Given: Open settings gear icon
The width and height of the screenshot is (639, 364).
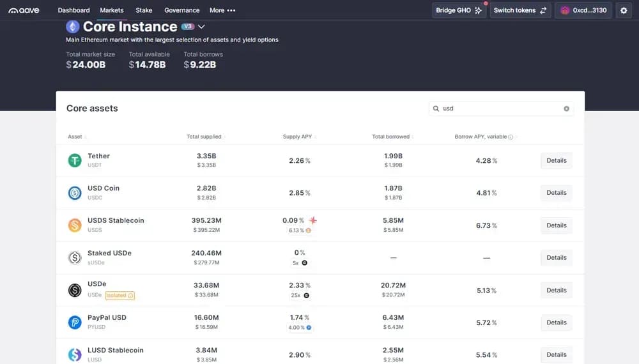Looking at the screenshot, I should 624,10.
